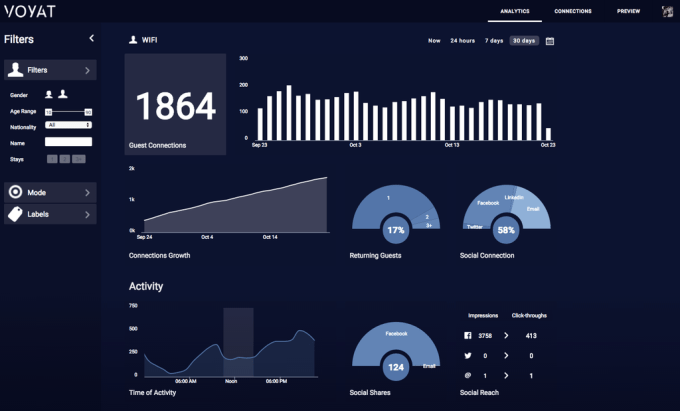The height and width of the screenshot is (411, 680).
Task: Click the 58% Social Connection circle
Action: pyautogui.click(x=506, y=230)
